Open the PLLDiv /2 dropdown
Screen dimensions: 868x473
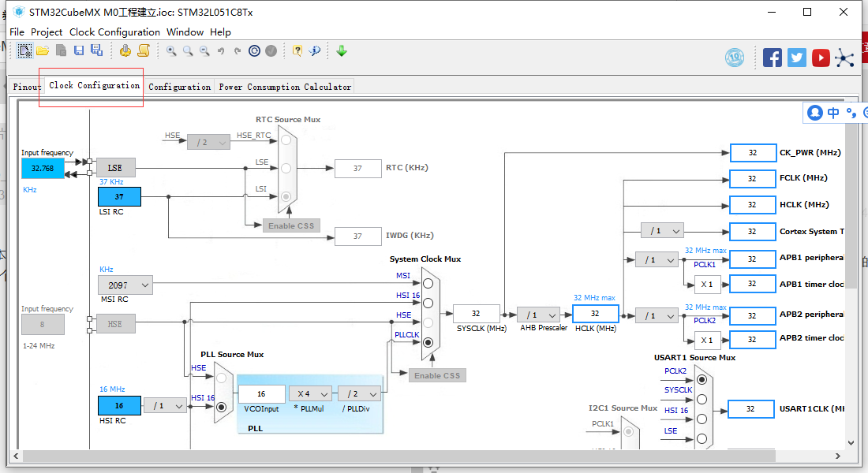pyautogui.click(x=359, y=394)
